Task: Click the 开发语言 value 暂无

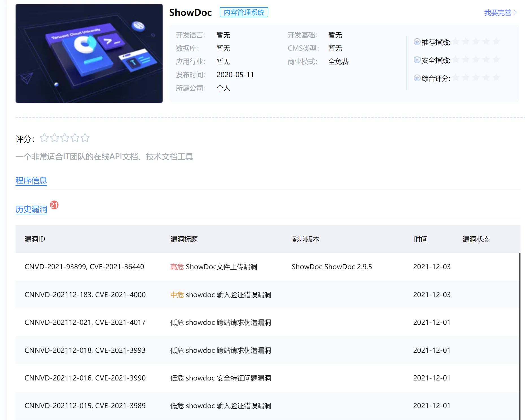Action: (x=223, y=35)
